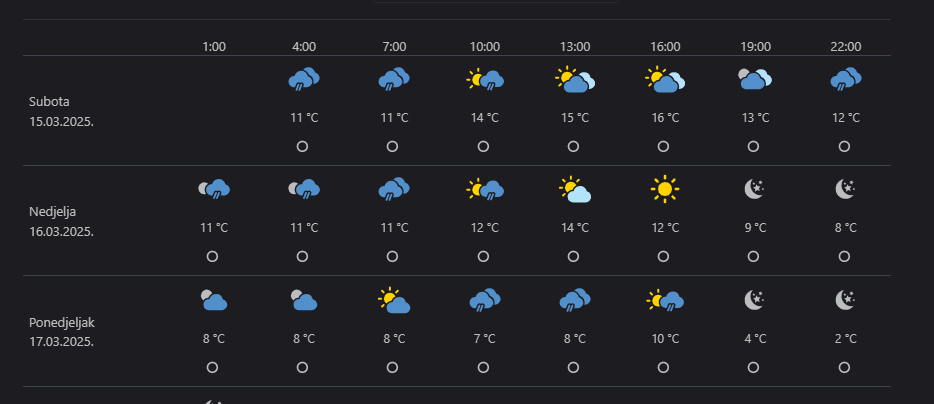The width and height of the screenshot is (934, 404).
Task: Click Sunday 13:00 sun with cloud icon
Action: point(574,189)
